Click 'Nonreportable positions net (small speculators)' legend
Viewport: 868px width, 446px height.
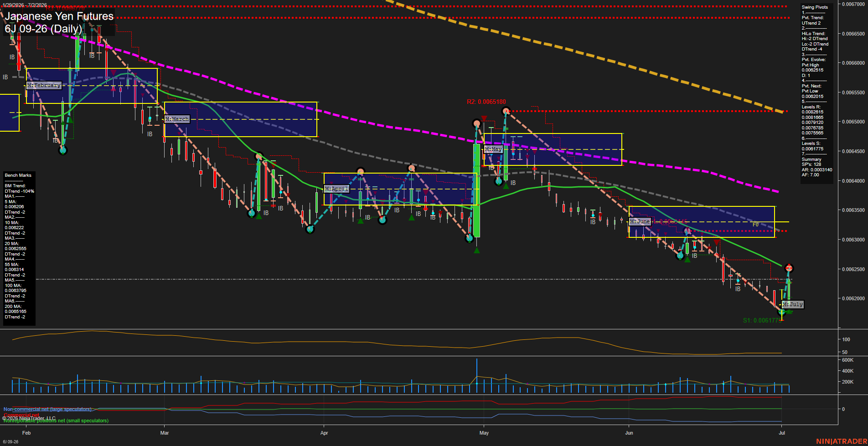pyautogui.click(x=56, y=421)
